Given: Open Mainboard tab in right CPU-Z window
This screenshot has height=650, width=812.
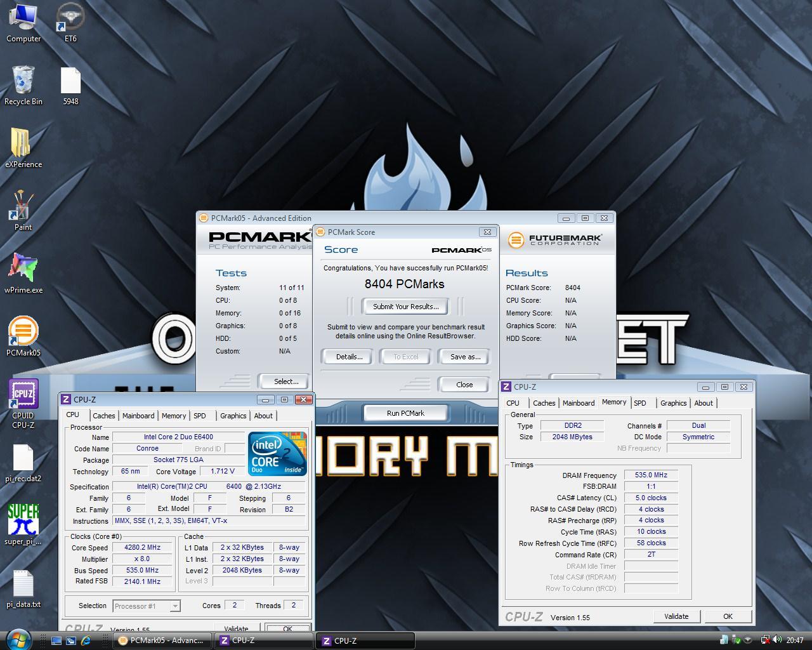Looking at the screenshot, I should (579, 403).
